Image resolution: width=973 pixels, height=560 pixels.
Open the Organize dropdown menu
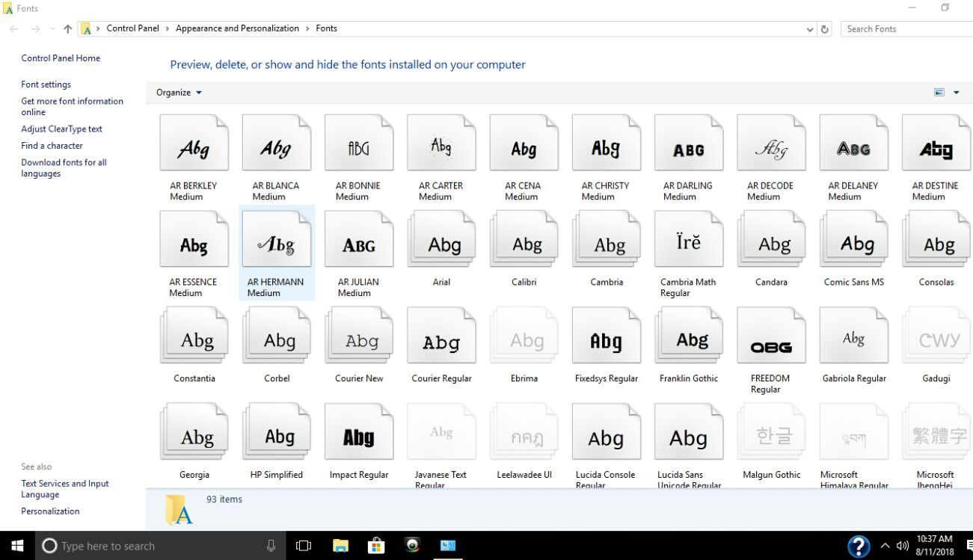tap(179, 93)
